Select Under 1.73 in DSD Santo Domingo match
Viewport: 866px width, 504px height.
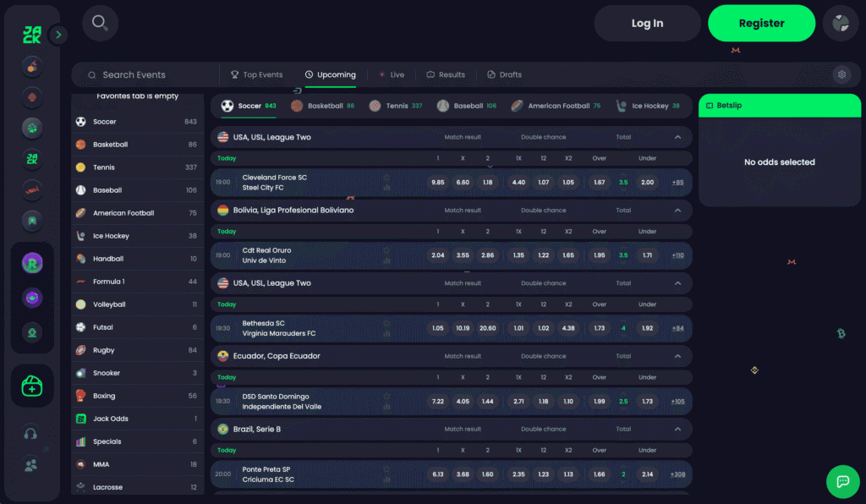coord(647,402)
